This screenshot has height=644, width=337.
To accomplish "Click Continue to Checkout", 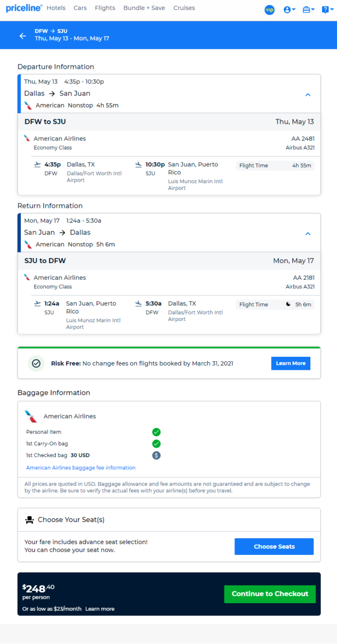I will click(x=270, y=594).
